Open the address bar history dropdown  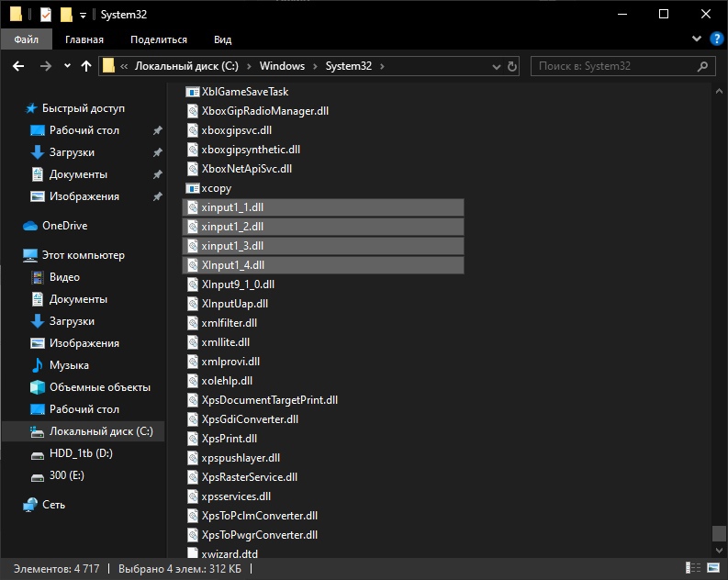coord(497,67)
